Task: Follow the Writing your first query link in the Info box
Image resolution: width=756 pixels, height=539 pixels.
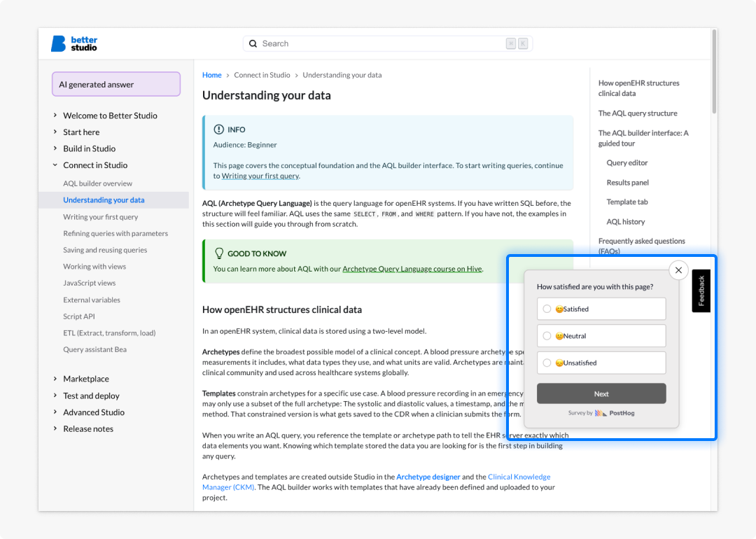Action: 260,176
